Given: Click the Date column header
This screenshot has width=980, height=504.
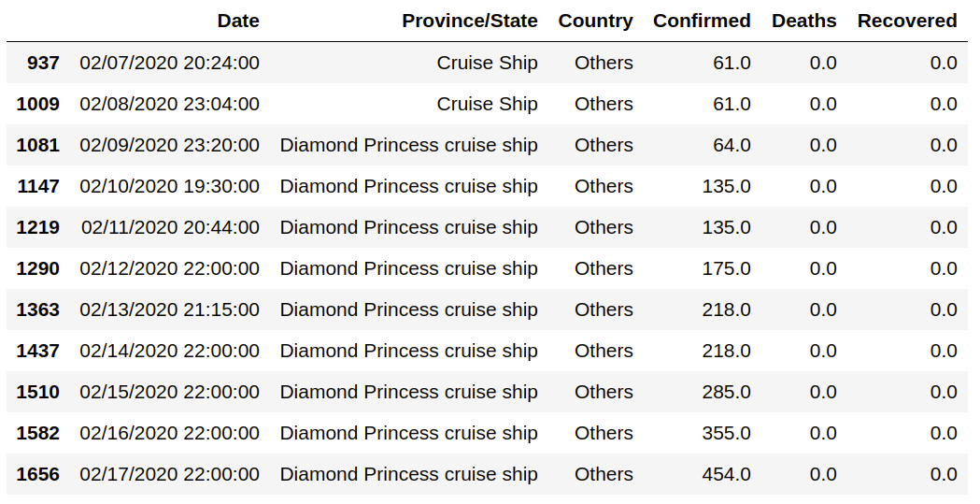Looking at the screenshot, I should (x=238, y=21).
